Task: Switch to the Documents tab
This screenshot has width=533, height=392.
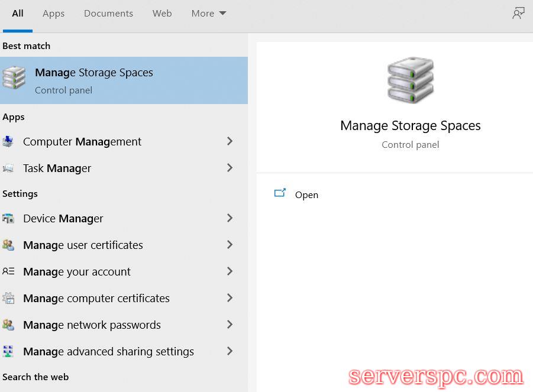Action: (x=108, y=14)
